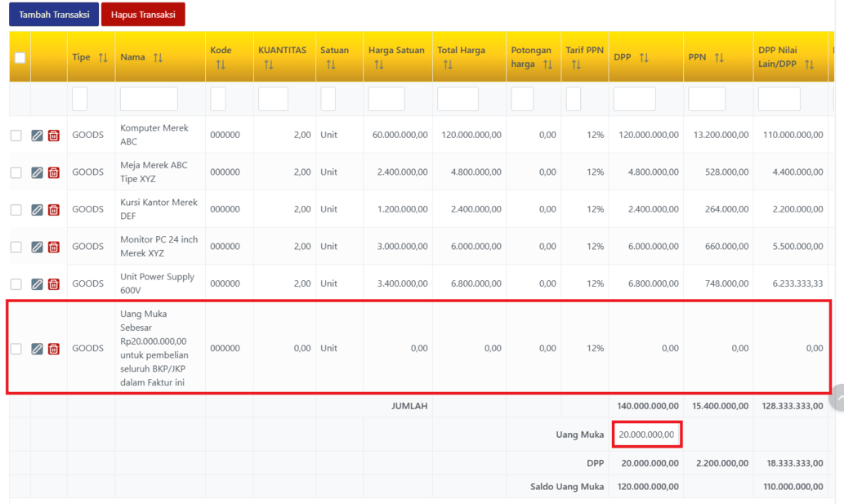
Task: Tick the checkbox for Komputer Merek ABC
Action: 16,136
